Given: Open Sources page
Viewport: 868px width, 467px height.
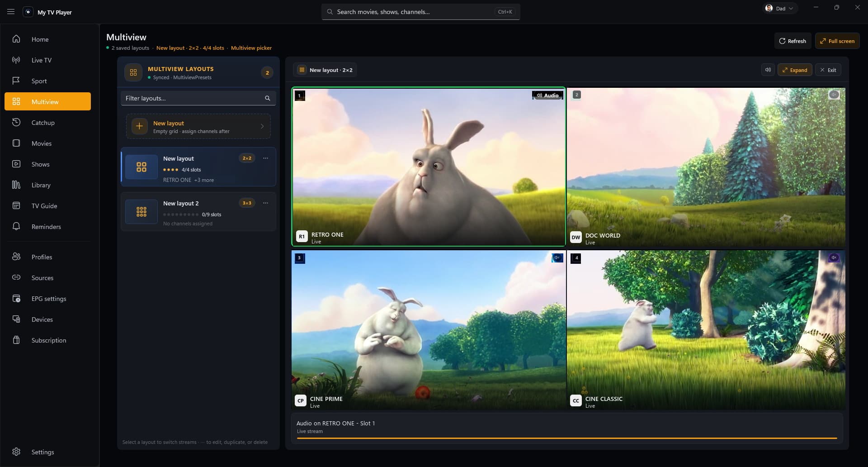Looking at the screenshot, I should click(47, 278).
